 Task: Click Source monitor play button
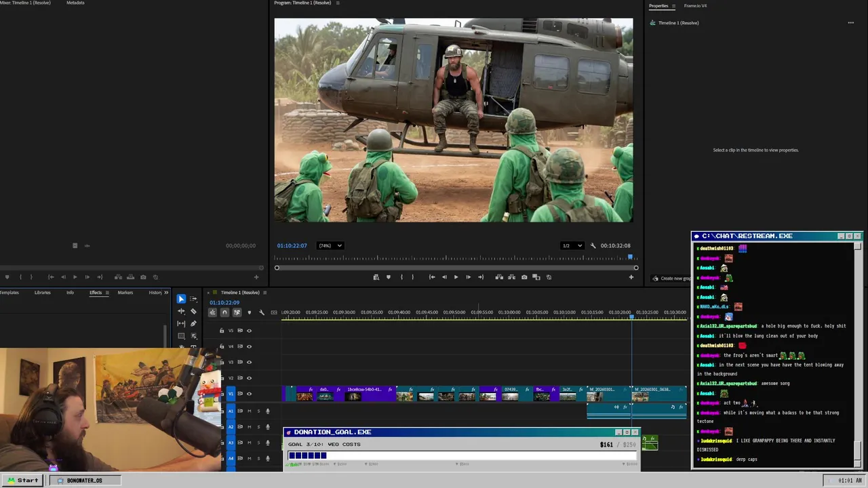coord(75,277)
